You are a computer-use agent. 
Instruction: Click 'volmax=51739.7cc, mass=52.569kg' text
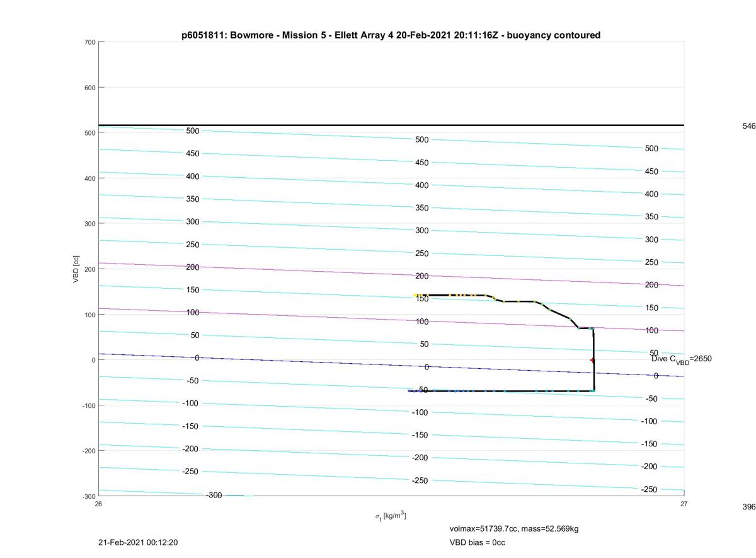(x=514, y=529)
